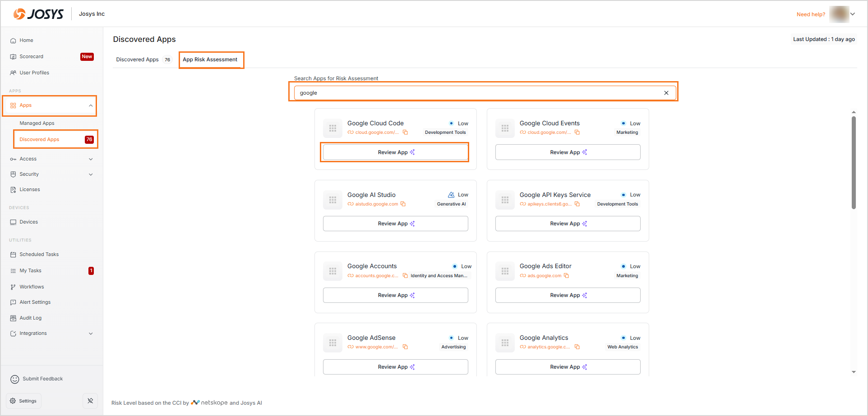Click the Need help? link
The width and height of the screenshot is (868, 416).
[811, 14]
